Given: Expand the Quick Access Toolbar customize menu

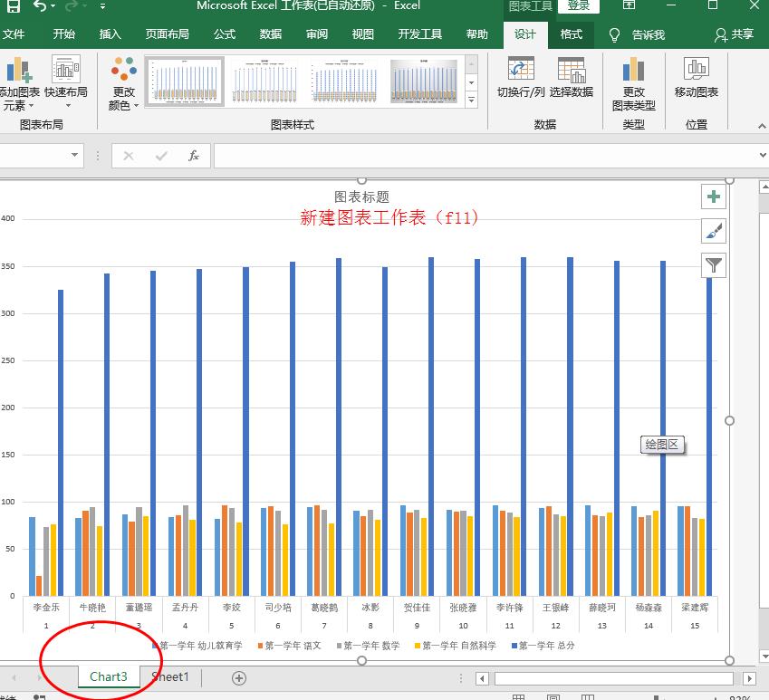Looking at the screenshot, I should point(102,6).
